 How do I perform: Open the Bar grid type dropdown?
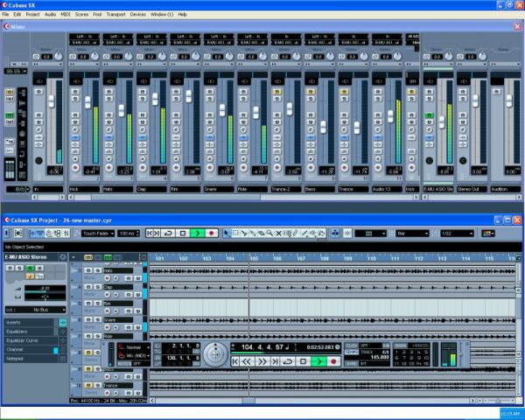[x=412, y=234]
